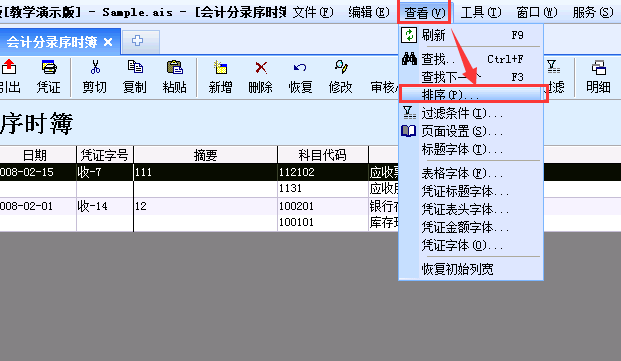Open the 文件(F) menu
This screenshot has height=361, width=621.
(313, 13)
